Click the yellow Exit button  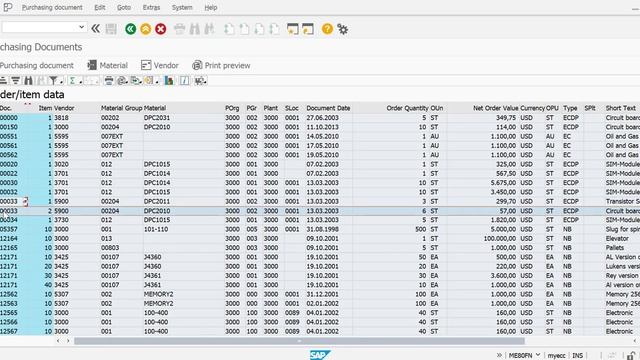(146, 29)
